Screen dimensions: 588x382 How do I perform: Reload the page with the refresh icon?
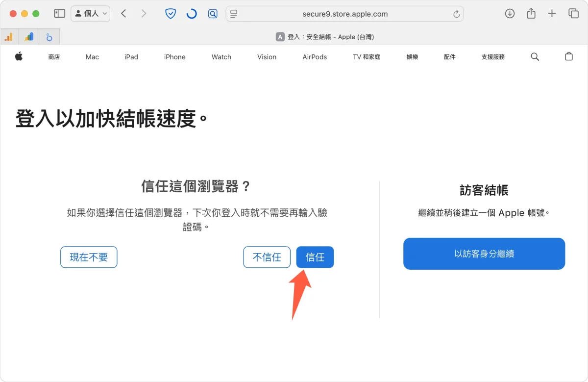pyautogui.click(x=457, y=14)
